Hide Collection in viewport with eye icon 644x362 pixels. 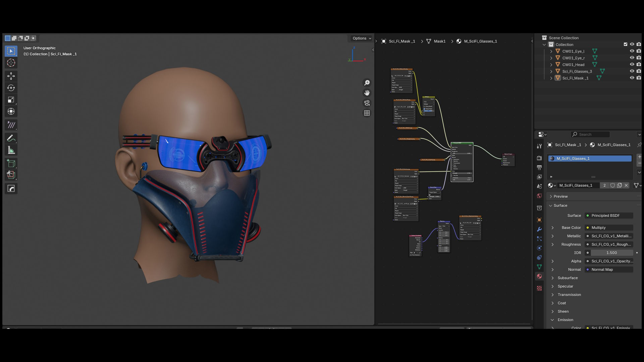pos(632,44)
